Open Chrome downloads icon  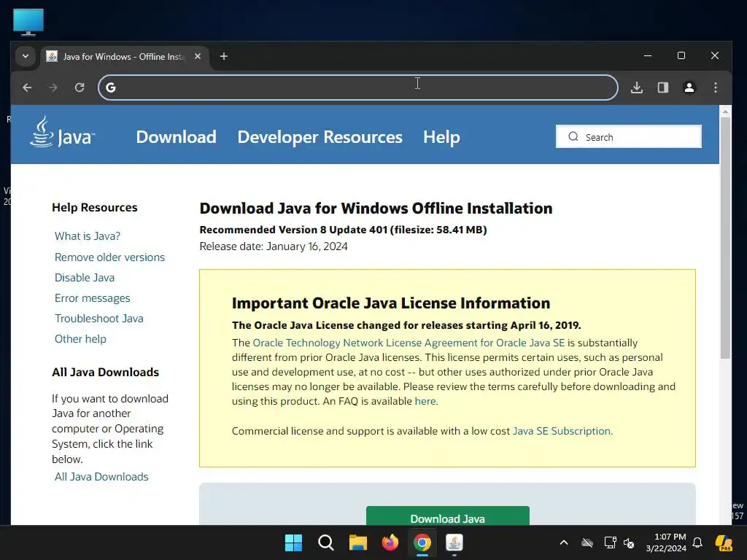(x=637, y=87)
